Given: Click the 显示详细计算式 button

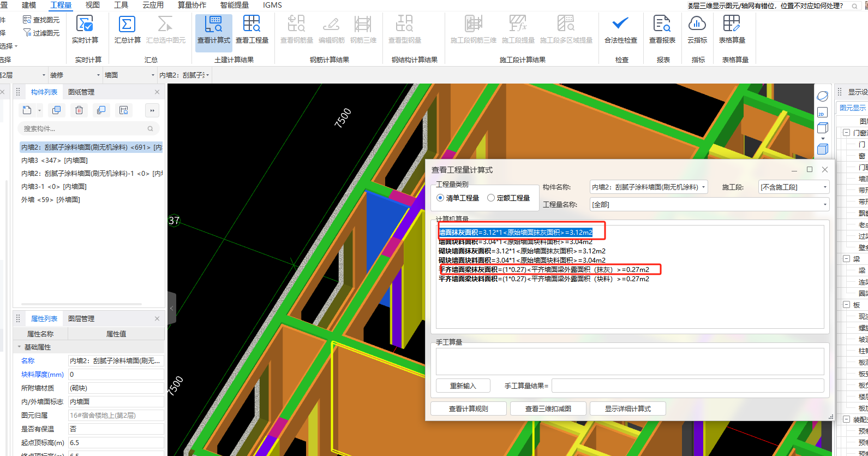Looking at the screenshot, I should pos(627,408).
